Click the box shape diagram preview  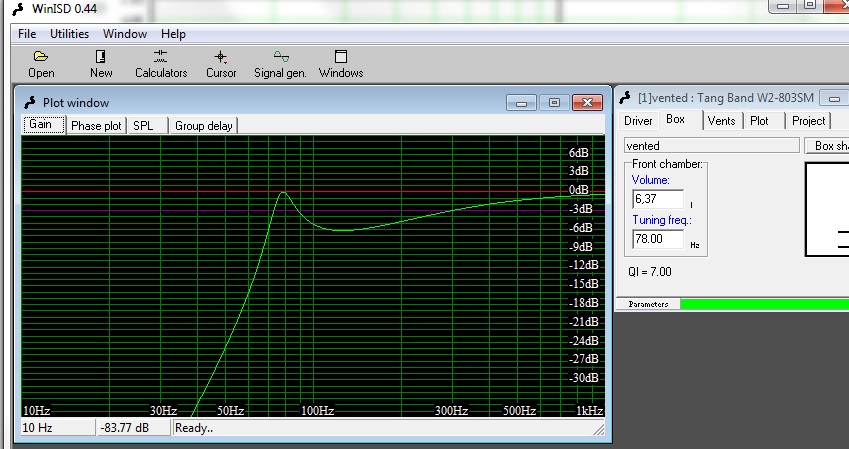coord(827,209)
